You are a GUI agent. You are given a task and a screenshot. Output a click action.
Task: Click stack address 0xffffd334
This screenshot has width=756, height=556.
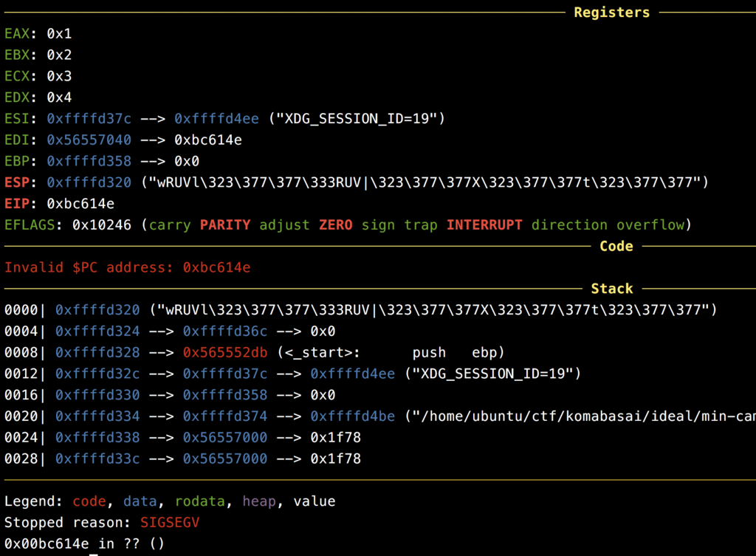point(97,416)
